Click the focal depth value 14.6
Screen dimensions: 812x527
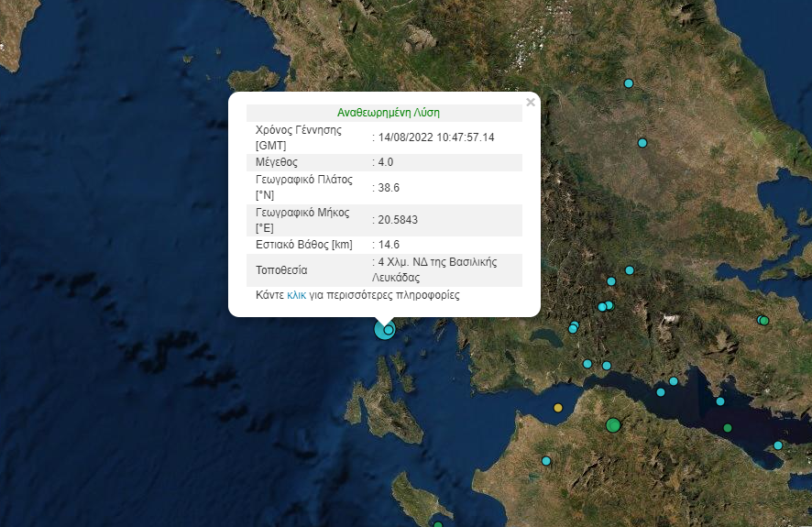tap(389, 245)
